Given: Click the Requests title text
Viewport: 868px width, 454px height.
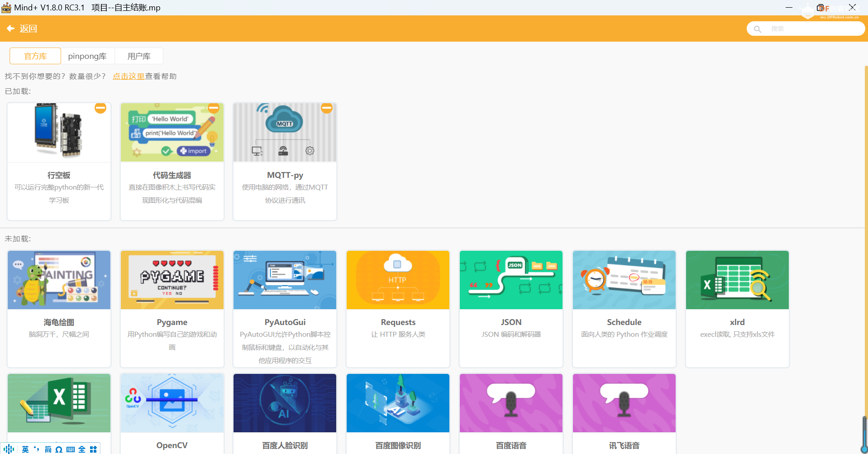Looking at the screenshot, I should (x=398, y=322).
